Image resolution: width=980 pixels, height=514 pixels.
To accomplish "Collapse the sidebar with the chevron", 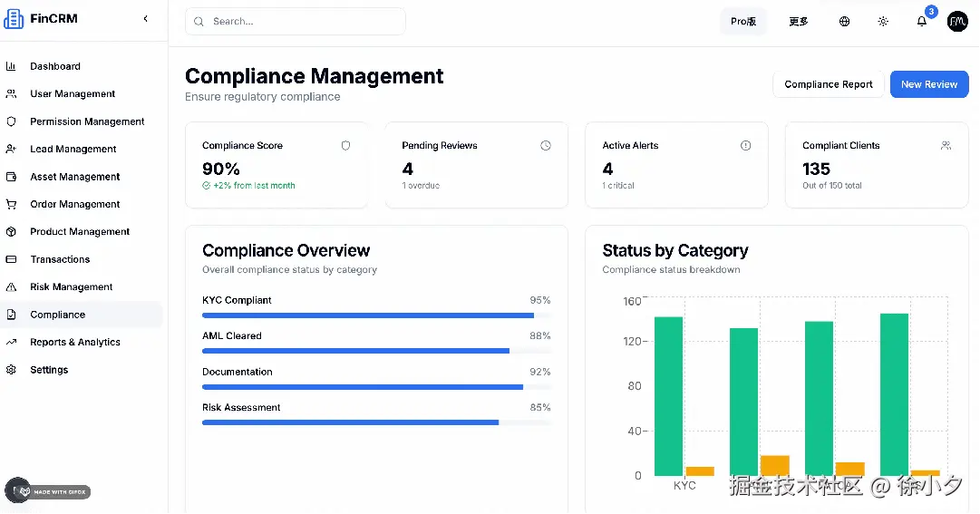I will point(146,19).
